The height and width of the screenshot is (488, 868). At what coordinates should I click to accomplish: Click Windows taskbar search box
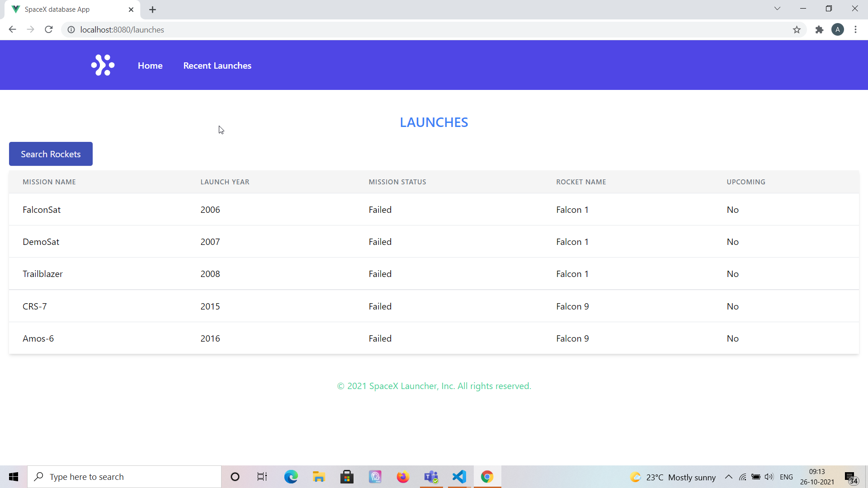tap(124, 477)
